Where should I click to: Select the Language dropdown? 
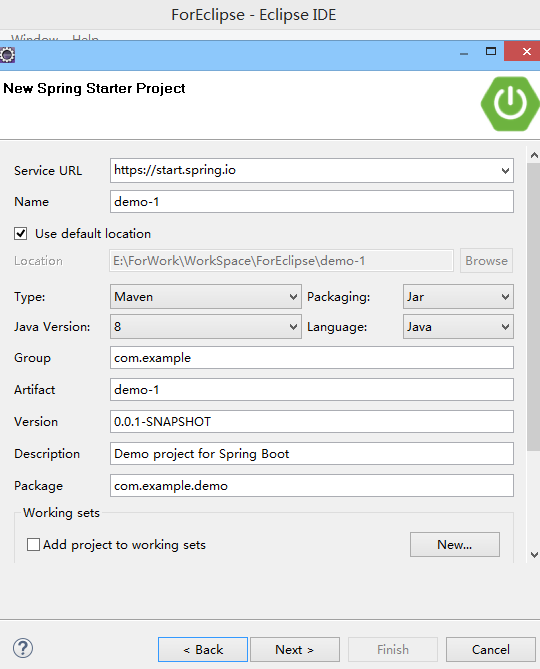coord(458,327)
